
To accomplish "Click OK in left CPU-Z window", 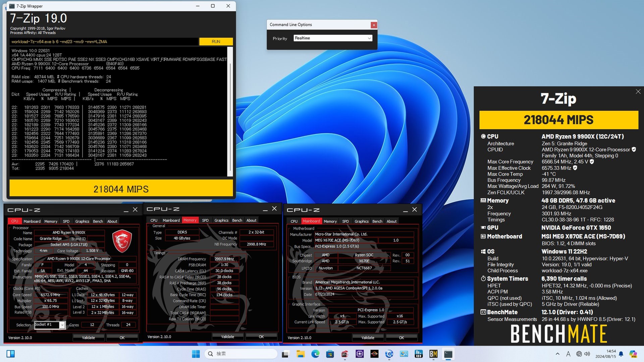I will coord(122,338).
